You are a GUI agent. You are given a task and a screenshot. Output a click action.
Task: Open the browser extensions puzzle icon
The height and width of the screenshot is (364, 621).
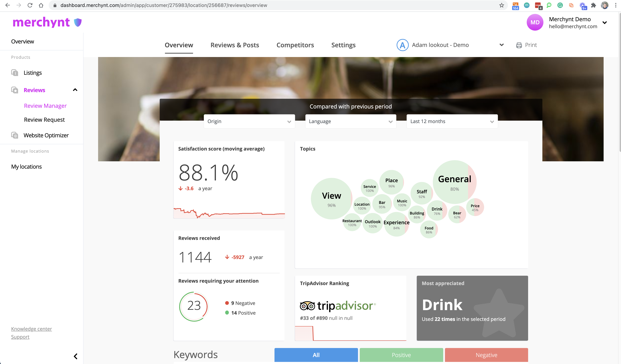593,5
